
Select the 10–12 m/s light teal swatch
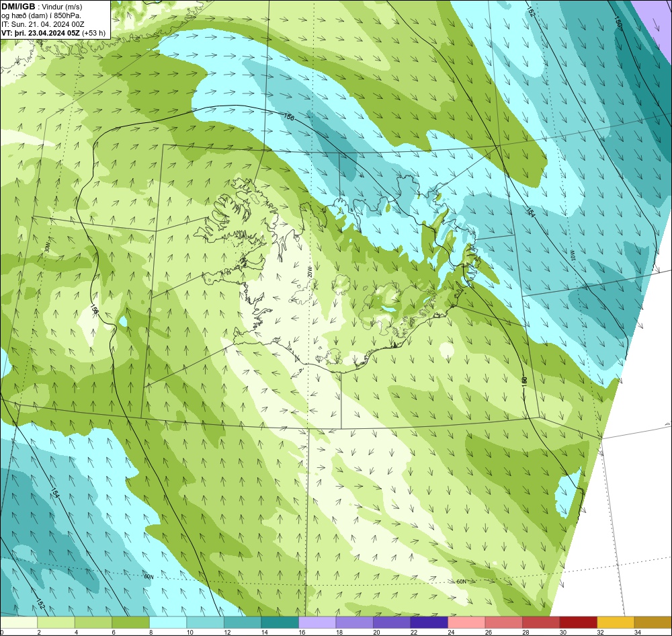[x=205, y=622]
